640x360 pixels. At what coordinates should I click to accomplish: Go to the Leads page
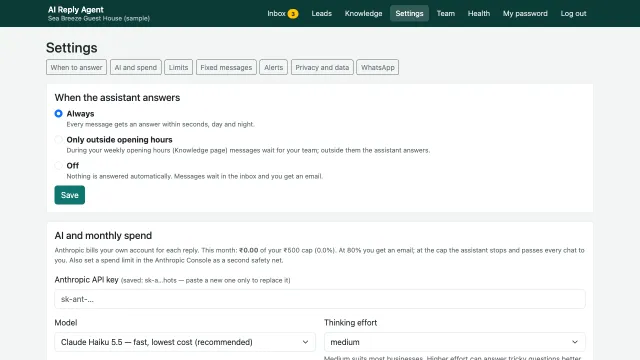(322, 13)
